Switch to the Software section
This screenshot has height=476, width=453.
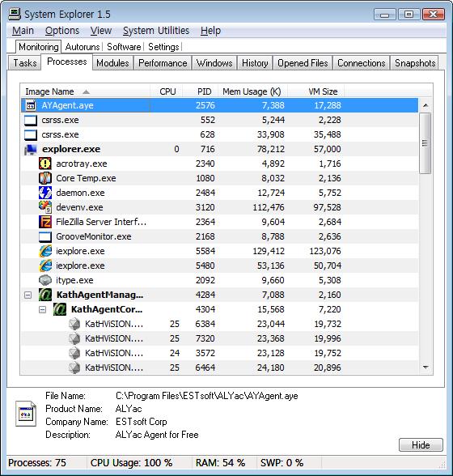124,47
